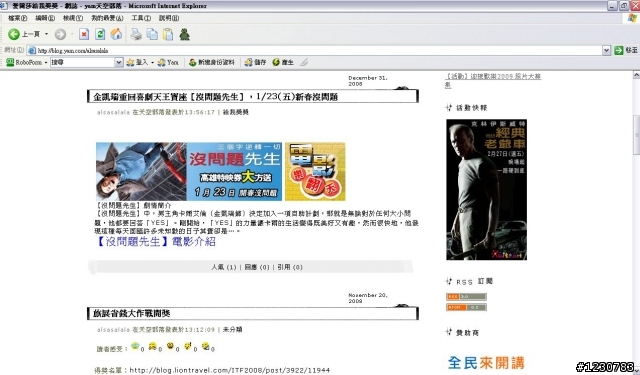Open the 編輯(E) Edit menu
The height and width of the screenshot is (375, 640).
point(45,18)
